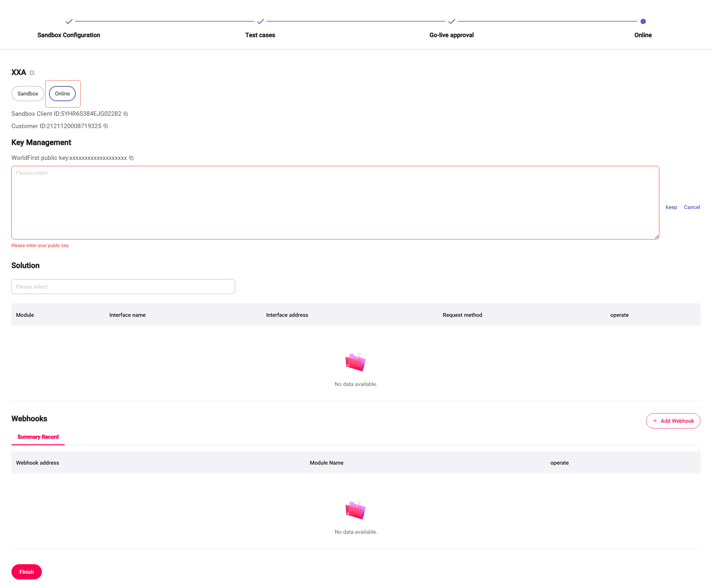Click inside the public key text area

[x=335, y=203]
